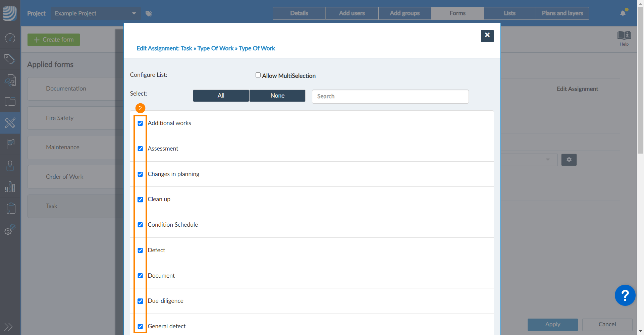Uncheck the Additional works checkbox

coord(140,123)
